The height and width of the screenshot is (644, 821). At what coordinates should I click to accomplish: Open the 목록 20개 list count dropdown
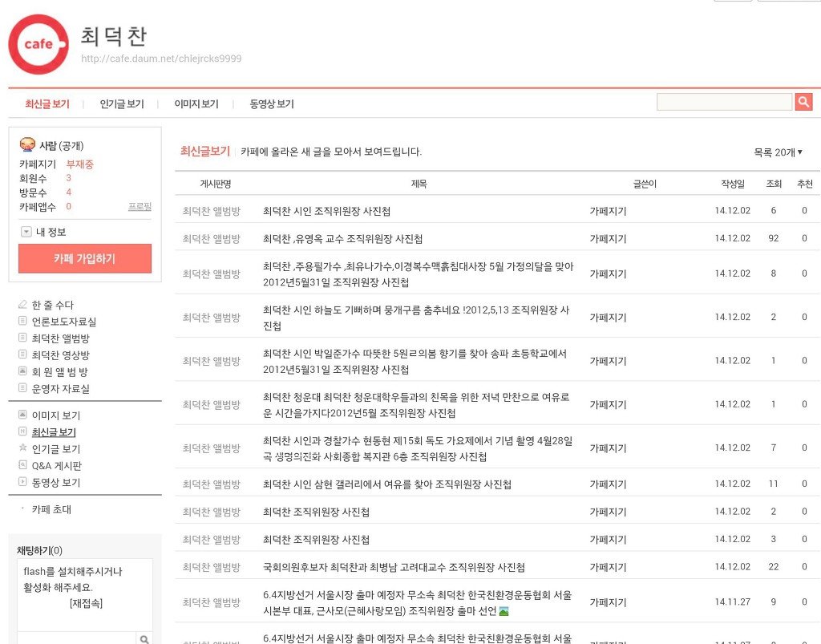point(778,152)
